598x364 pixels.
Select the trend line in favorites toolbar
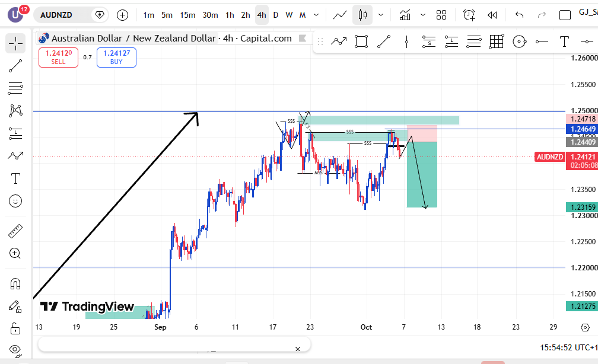(x=384, y=41)
